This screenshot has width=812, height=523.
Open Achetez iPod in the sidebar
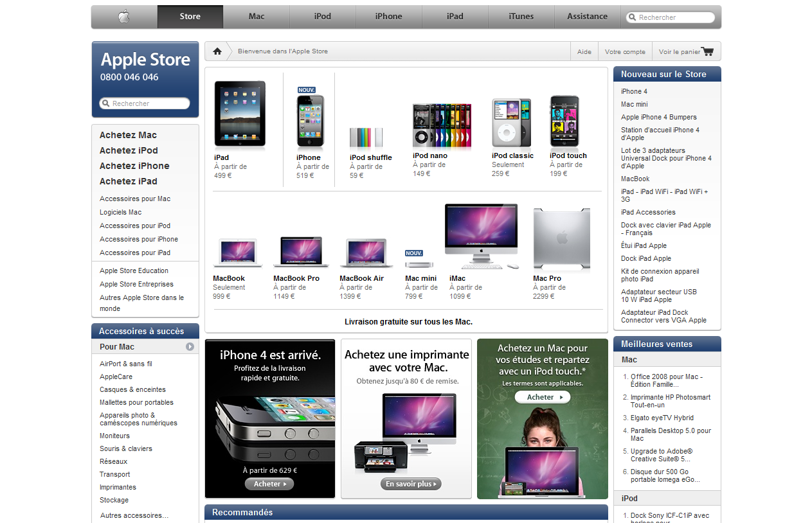pos(129,150)
